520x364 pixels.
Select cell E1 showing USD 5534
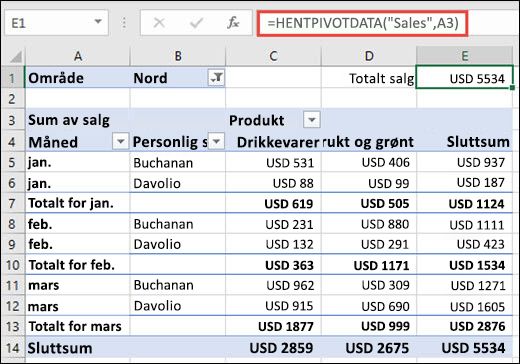tap(464, 78)
